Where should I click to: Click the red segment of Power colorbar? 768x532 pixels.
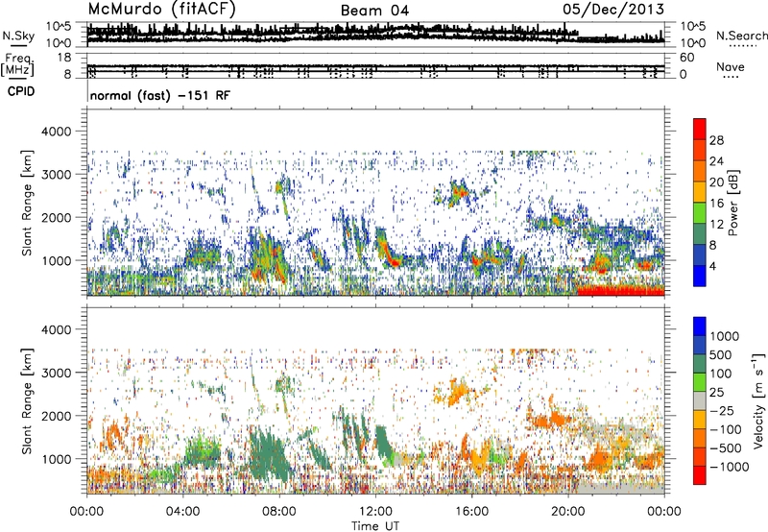[x=700, y=129]
